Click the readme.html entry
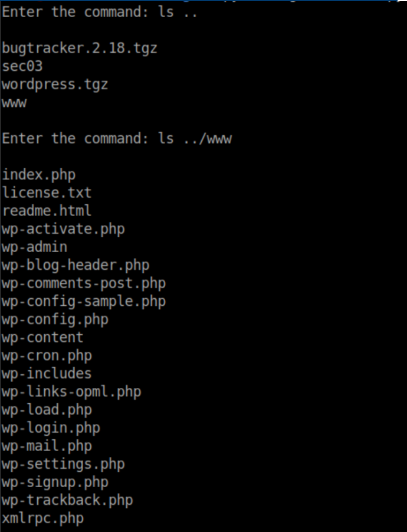The width and height of the screenshot is (407, 532). tap(47, 211)
